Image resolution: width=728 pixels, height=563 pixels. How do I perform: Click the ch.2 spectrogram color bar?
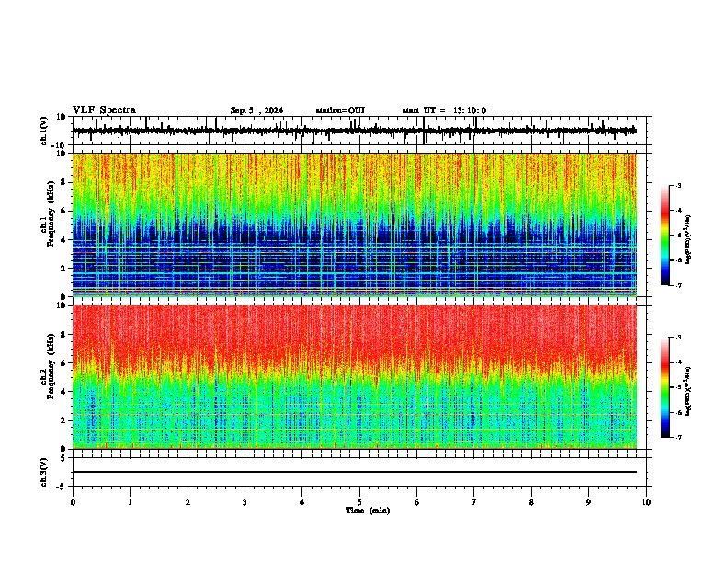(x=665, y=387)
